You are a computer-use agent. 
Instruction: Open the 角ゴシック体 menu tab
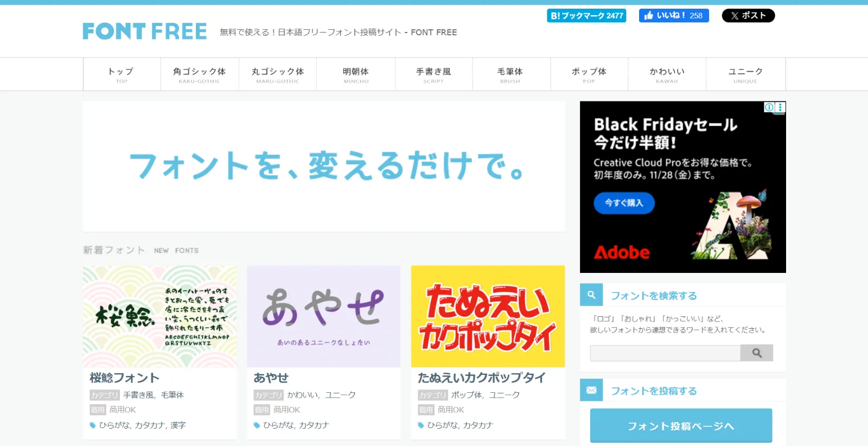click(199, 74)
